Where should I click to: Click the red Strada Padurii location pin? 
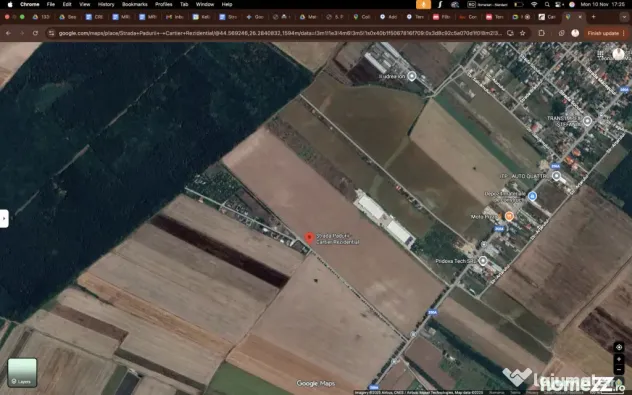309,238
